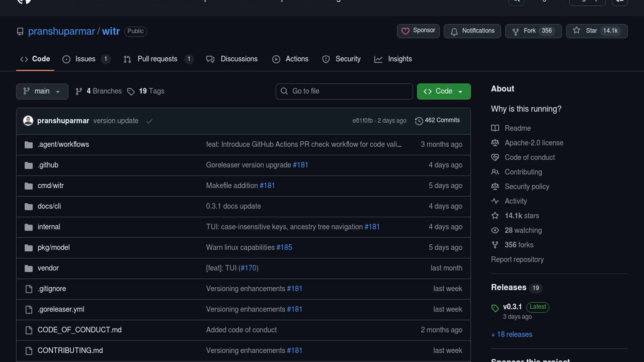Click the green commit status checkmark

point(149,121)
